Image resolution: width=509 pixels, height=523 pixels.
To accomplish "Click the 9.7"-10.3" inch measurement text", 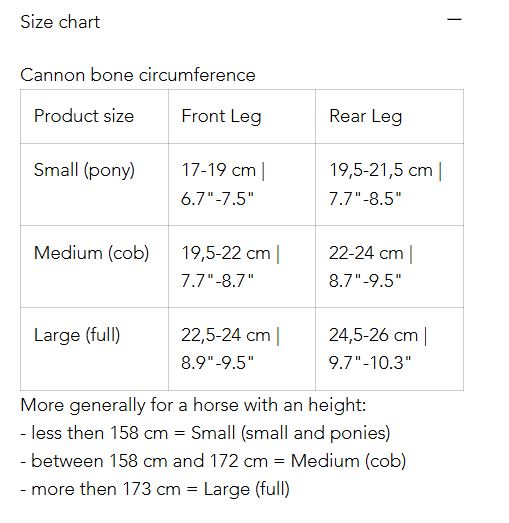I will point(370,363).
